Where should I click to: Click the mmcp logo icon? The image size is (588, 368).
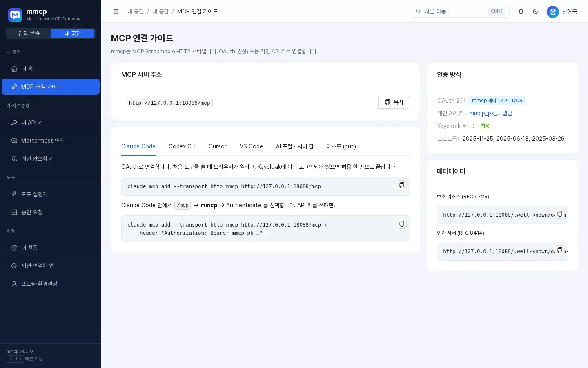coord(15,15)
